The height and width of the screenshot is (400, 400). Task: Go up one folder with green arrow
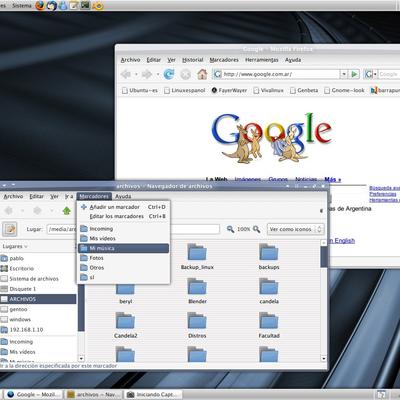(x=67, y=211)
